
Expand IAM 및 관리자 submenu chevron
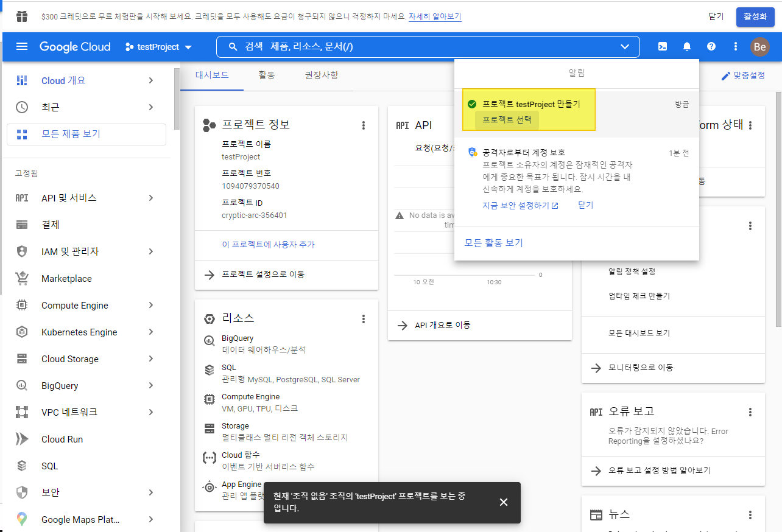[151, 251]
